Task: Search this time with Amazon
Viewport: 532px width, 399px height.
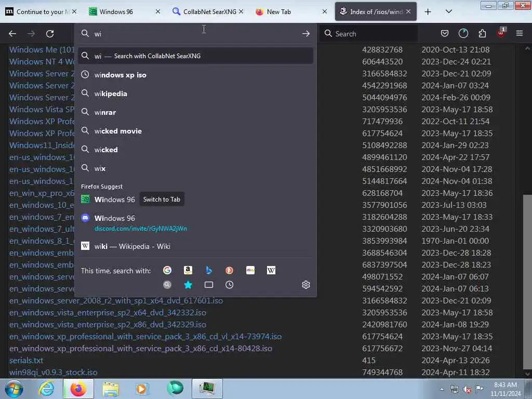Action: [188, 270]
